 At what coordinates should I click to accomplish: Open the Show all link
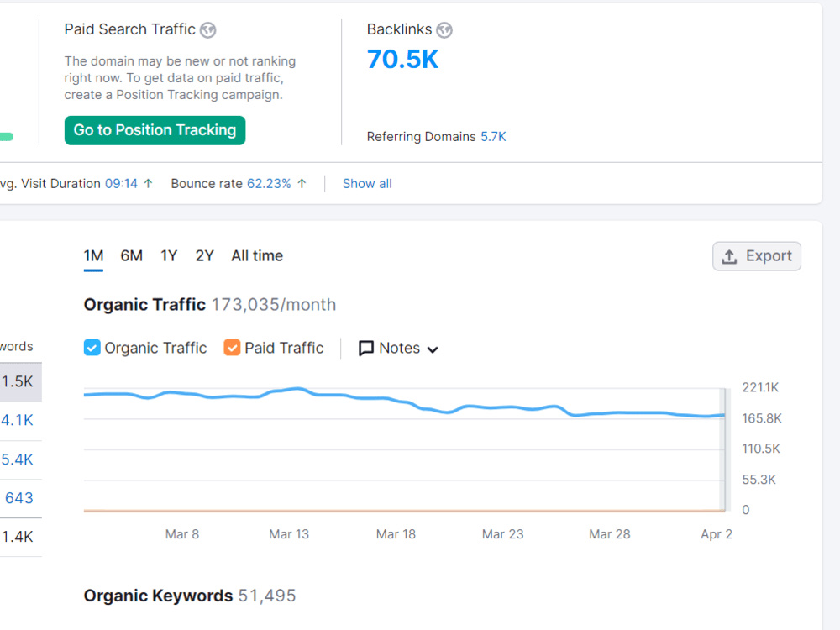(367, 184)
